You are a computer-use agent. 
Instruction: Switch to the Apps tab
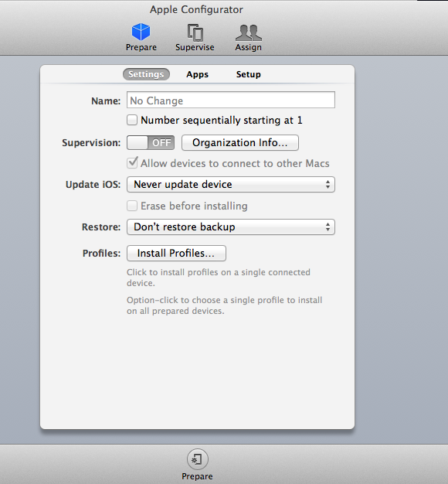(x=197, y=74)
